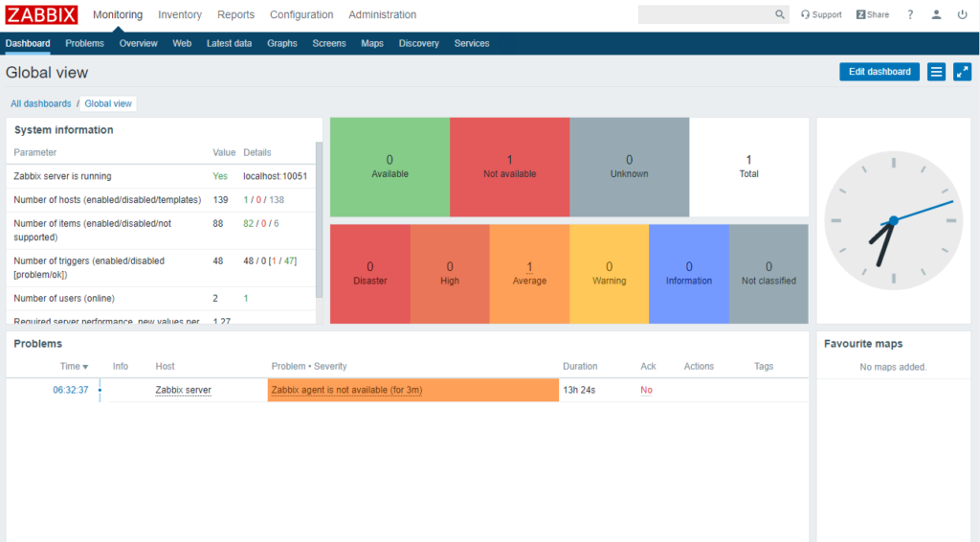The height and width of the screenshot is (542, 980).
Task: Click Number of users (online) row
Action: [x=161, y=299]
